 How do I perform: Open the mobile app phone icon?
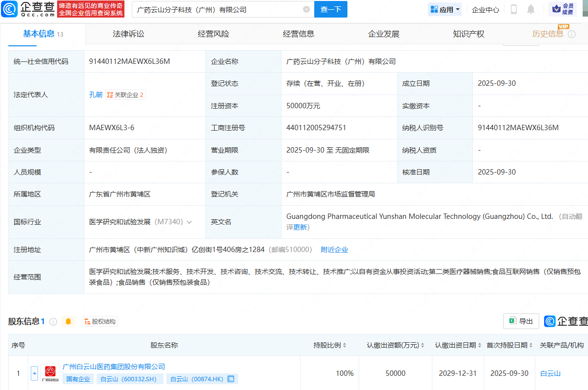point(513,9)
